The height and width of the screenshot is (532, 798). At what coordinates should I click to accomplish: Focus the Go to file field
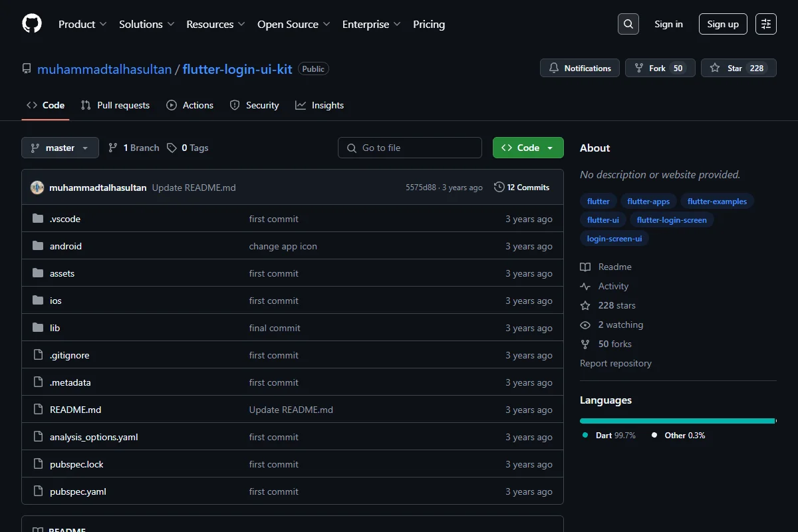click(x=410, y=148)
